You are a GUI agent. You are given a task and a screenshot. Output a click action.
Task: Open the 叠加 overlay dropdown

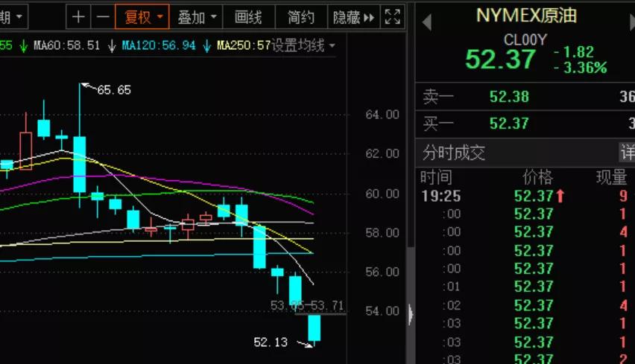coord(197,17)
